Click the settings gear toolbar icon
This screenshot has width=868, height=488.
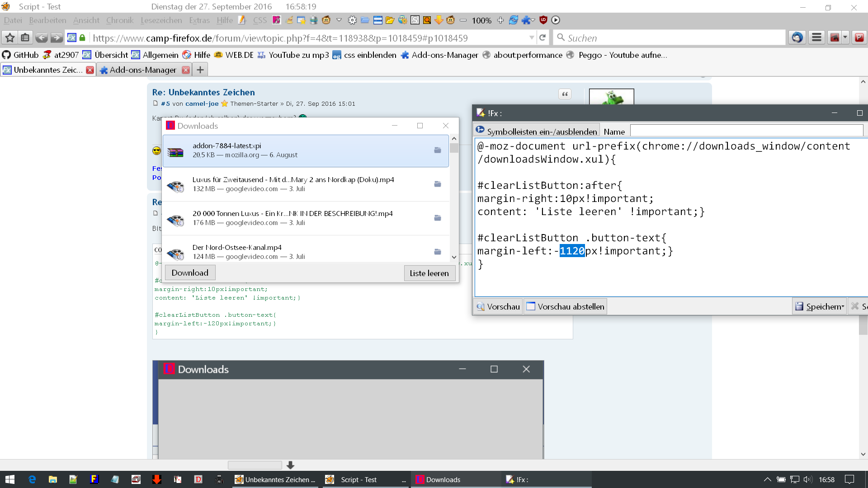[352, 20]
